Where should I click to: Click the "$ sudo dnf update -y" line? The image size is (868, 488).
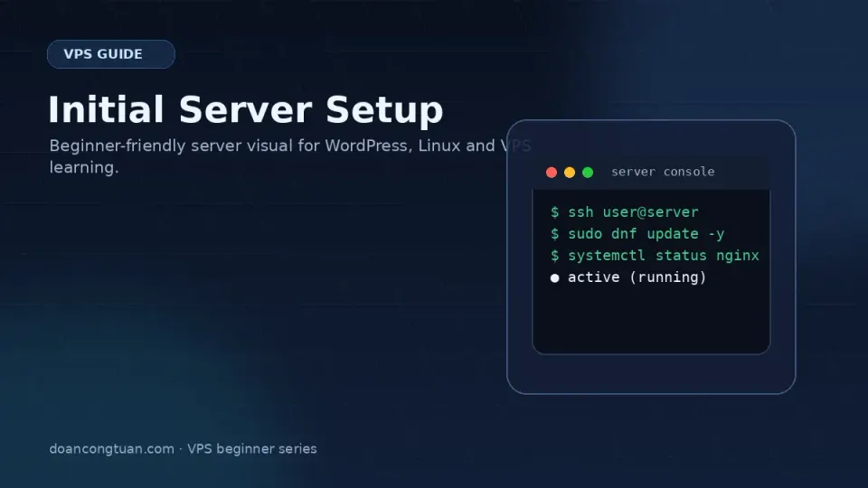click(637, 234)
